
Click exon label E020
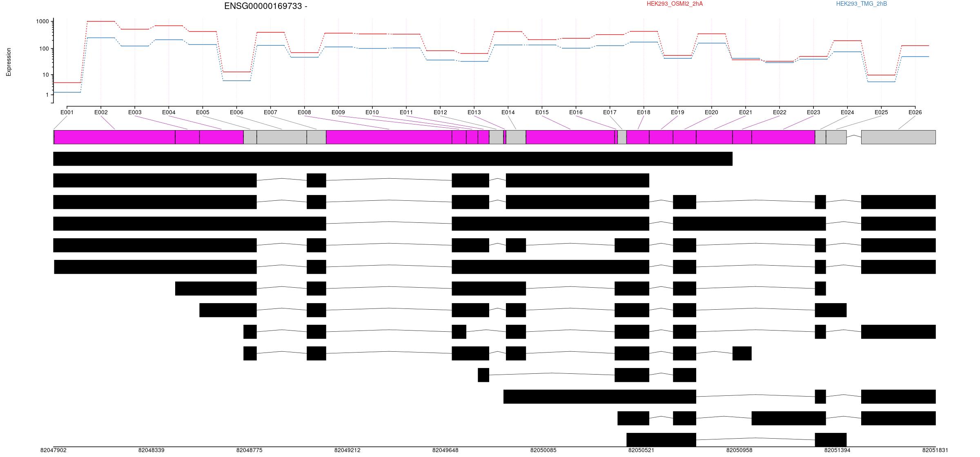pyautogui.click(x=711, y=112)
